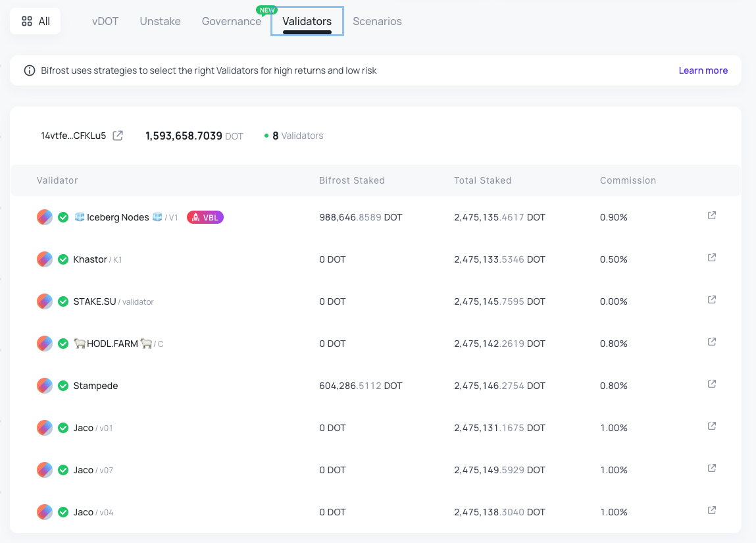Screen dimensions: 756x543
Task: Click the Jaco / v07 validator name
Action: pos(93,470)
